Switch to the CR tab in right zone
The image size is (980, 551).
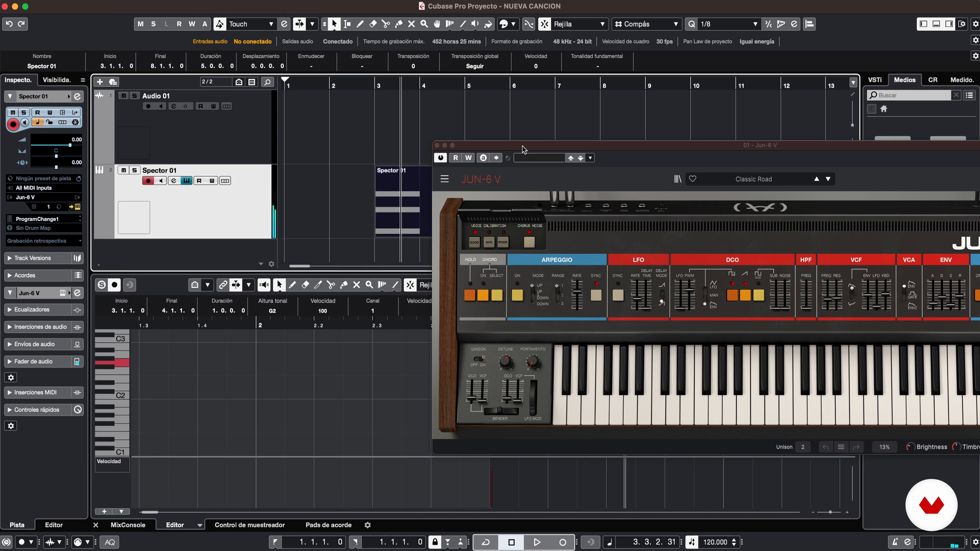(x=933, y=80)
